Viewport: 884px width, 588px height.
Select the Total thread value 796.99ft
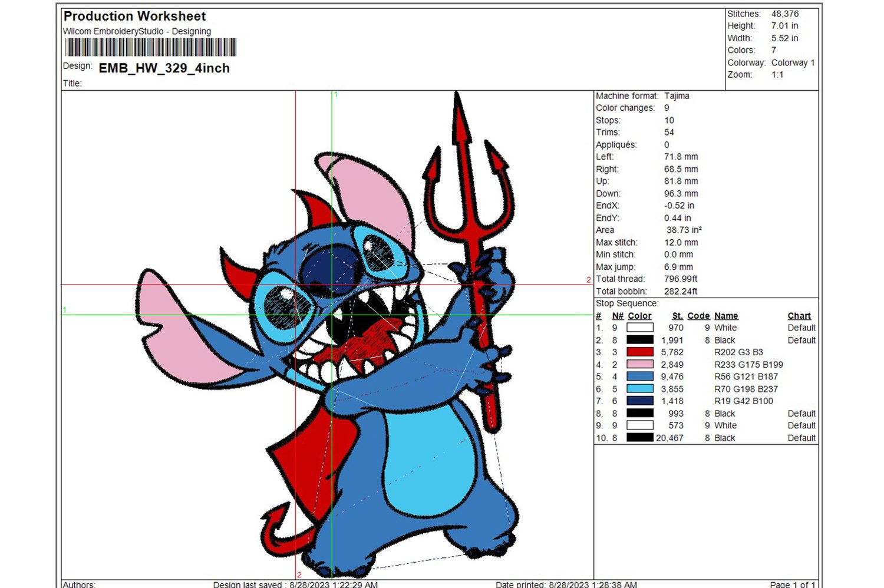click(681, 279)
